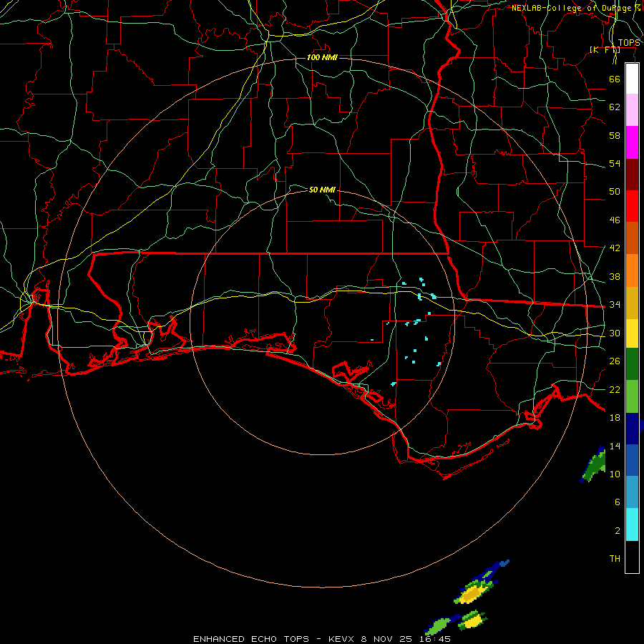Image resolution: width=644 pixels, height=644 pixels.
Task: Click the 50 NMI range ring label
Action: tap(322, 190)
